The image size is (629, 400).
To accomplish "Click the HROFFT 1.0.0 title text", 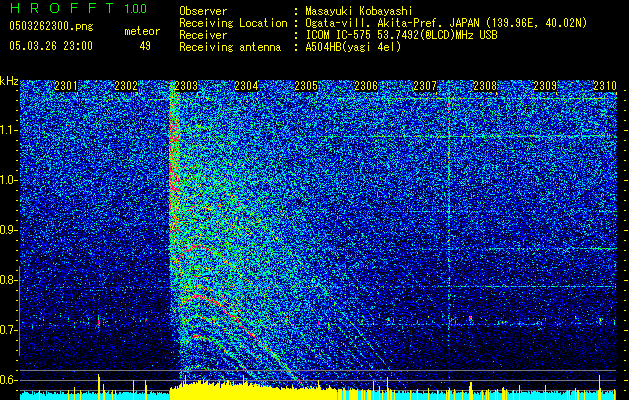I will coord(78,8).
